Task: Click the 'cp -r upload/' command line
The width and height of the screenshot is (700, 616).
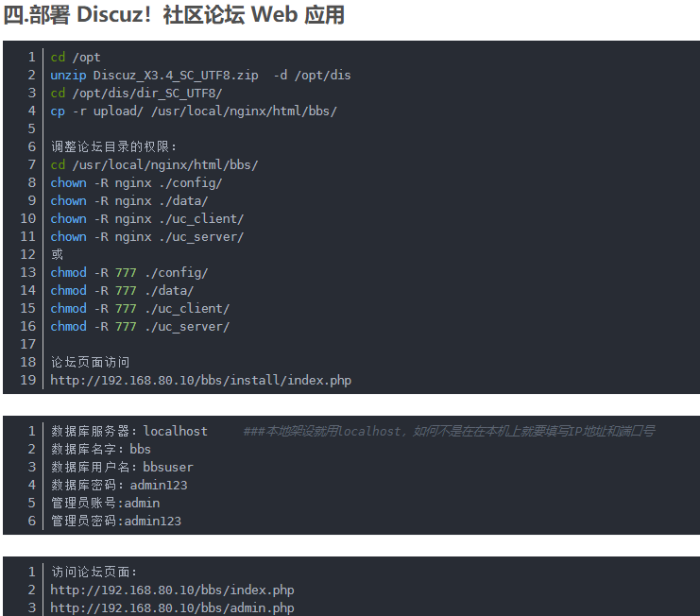Action: [x=194, y=111]
